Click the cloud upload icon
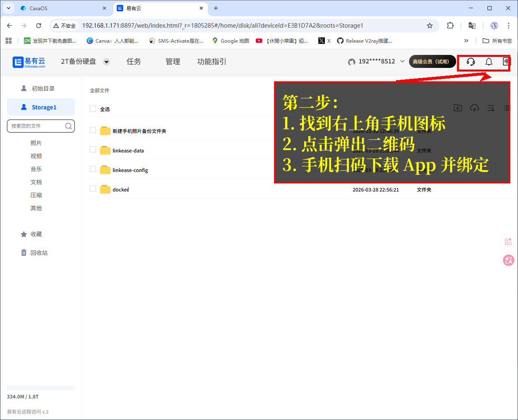Screen dimensions: 518x420 [x=474, y=108]
